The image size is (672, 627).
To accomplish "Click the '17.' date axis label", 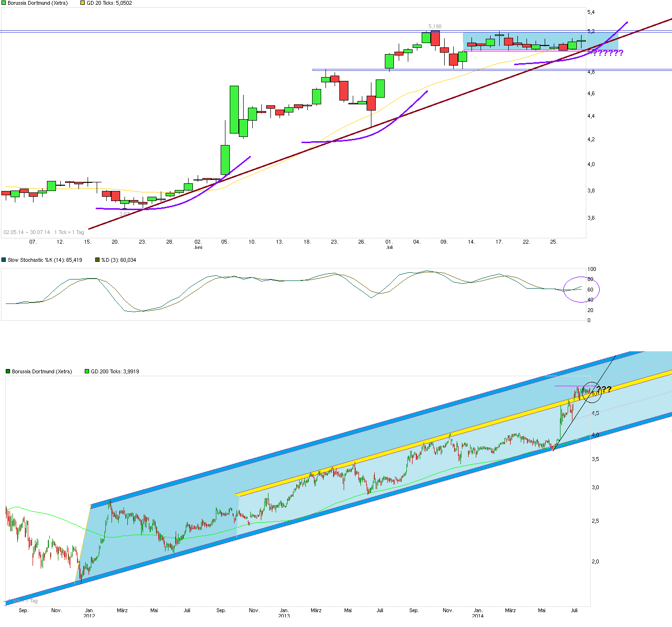I will [499, 242].
